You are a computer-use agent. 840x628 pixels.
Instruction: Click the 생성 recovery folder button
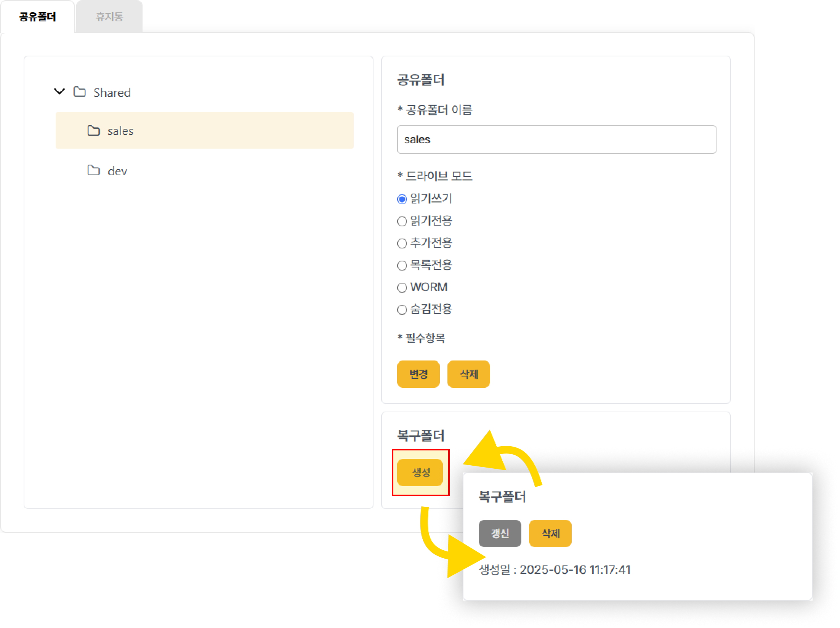pyautogui.click(x=420, y=473)
